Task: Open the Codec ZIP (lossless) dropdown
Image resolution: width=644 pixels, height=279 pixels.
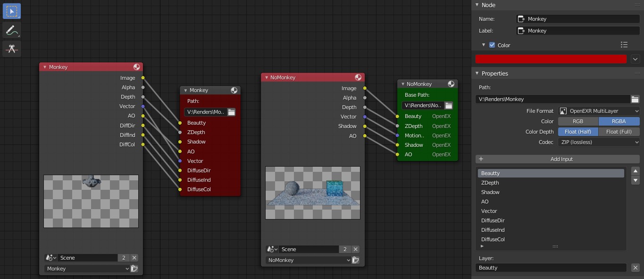Action: tap(598, 142)
